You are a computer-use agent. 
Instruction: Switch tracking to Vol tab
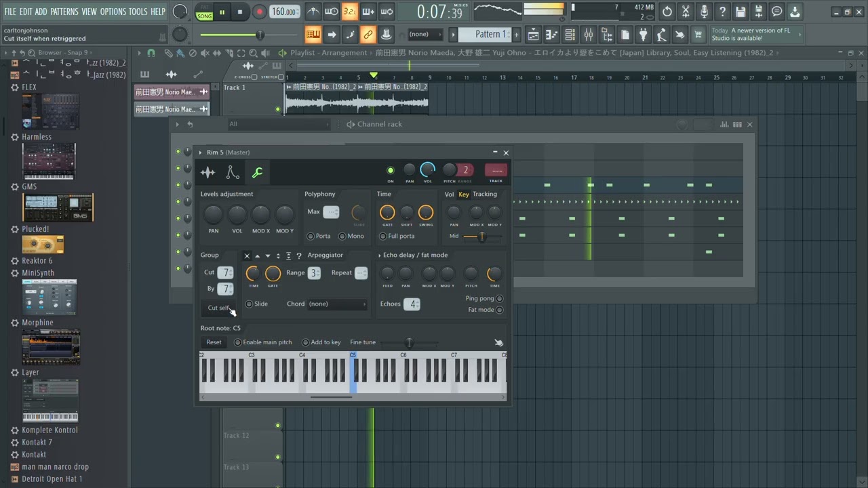coord(449,195)
